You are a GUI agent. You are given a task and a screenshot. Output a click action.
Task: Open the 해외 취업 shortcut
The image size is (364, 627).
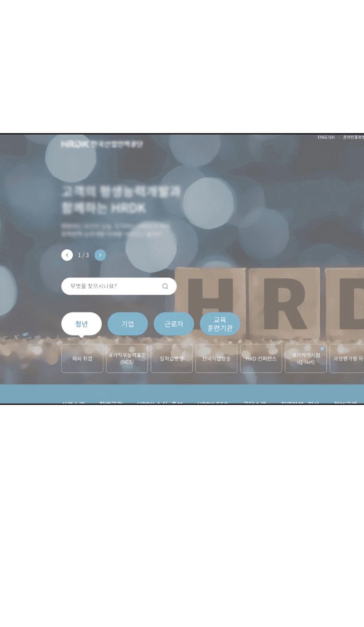pyautogui.click(x=82, y=358)
